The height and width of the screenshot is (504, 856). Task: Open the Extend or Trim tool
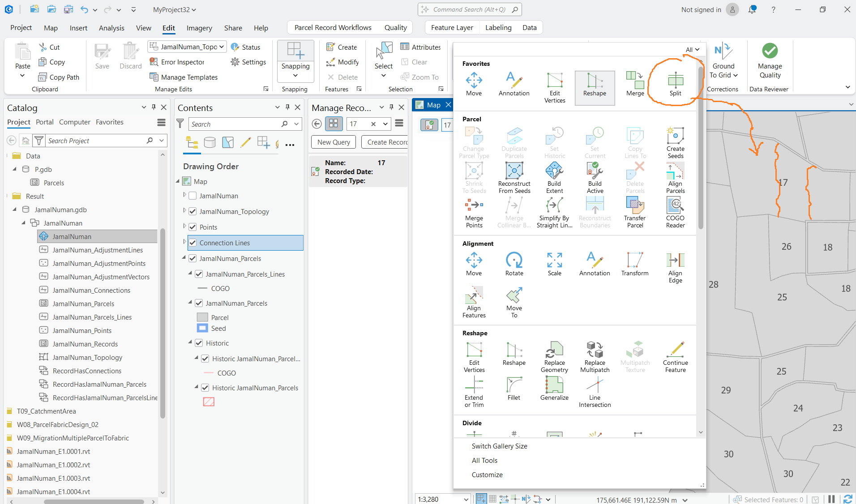(474, 392)
